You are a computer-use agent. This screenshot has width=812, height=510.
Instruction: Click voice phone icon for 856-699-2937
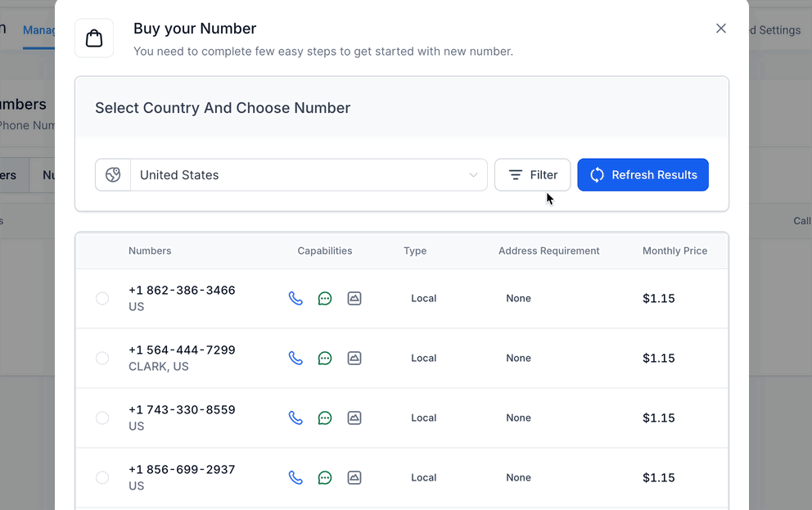coord(295,477)
